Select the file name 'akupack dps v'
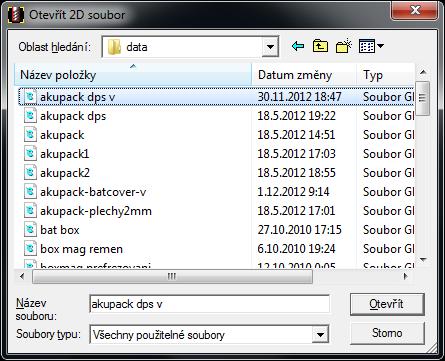 click(78, 97)
